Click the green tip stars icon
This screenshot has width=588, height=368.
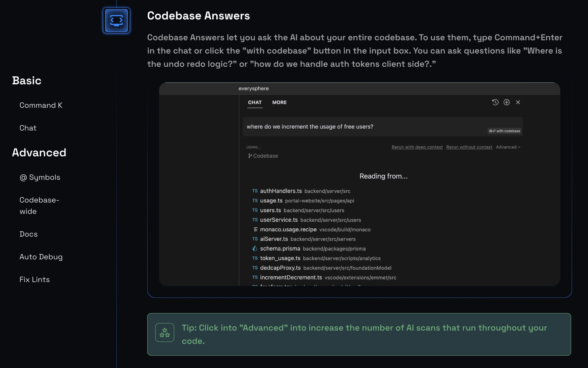(x=165, y=333)
